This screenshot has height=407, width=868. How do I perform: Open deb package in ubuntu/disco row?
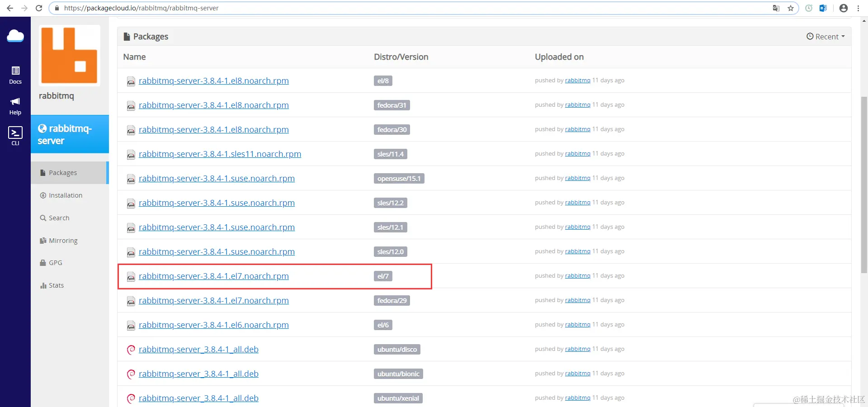pos(198,350)
